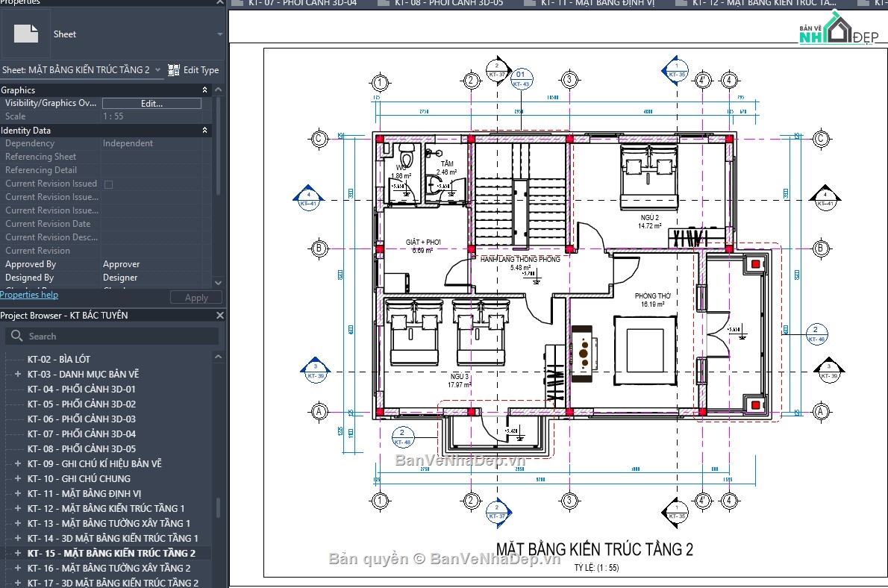Click section marker 1 KT-35 at top
This screenshot has height=588, width=888.
point(675,70)
